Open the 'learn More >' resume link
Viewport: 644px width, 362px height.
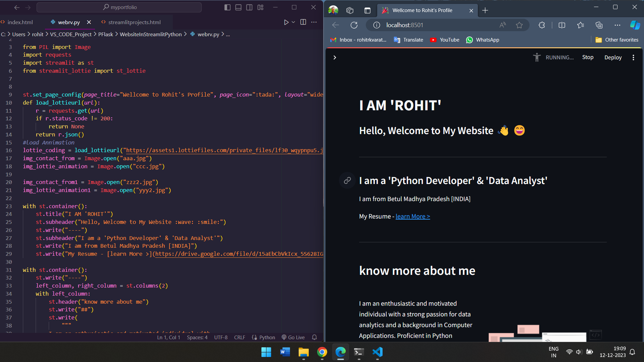tap(412, 217)
